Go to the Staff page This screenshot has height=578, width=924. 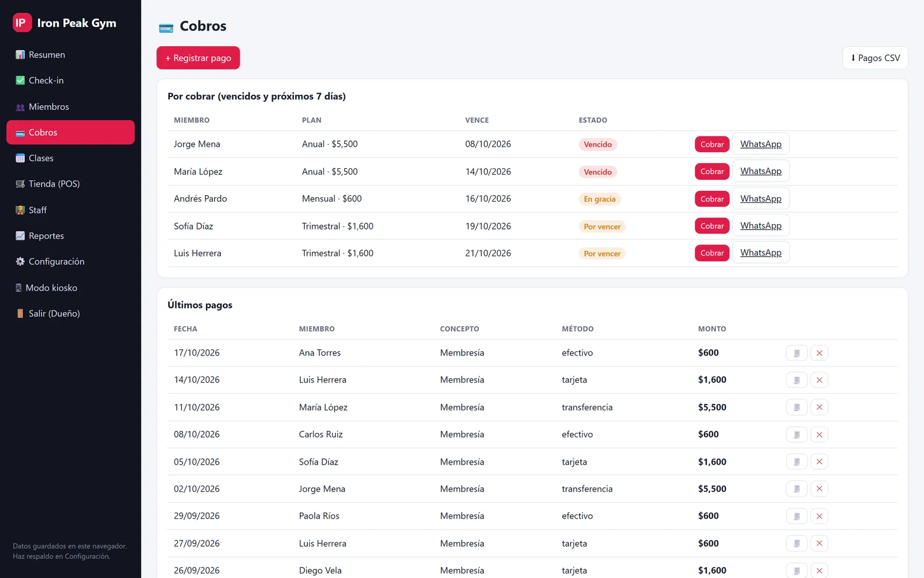coord(70,210)
